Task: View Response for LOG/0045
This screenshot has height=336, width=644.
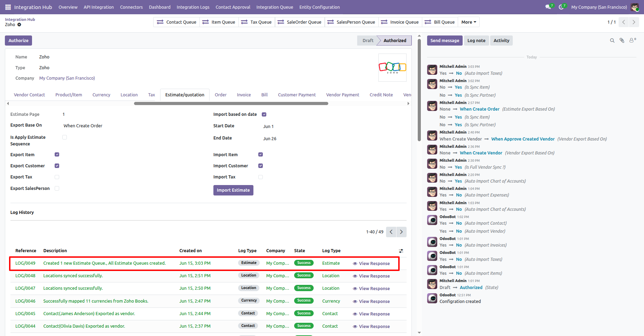Action: pyautogui.click(x=371, y=314)
